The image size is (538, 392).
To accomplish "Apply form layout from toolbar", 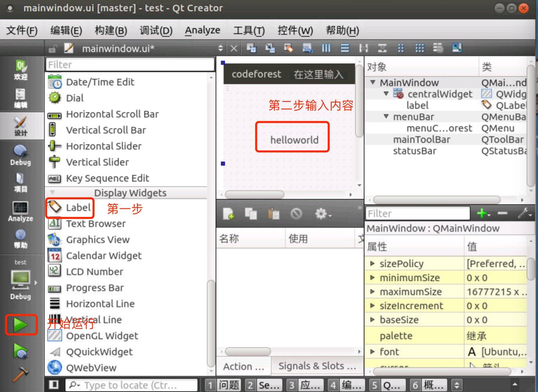I will (x=401, y=48).
